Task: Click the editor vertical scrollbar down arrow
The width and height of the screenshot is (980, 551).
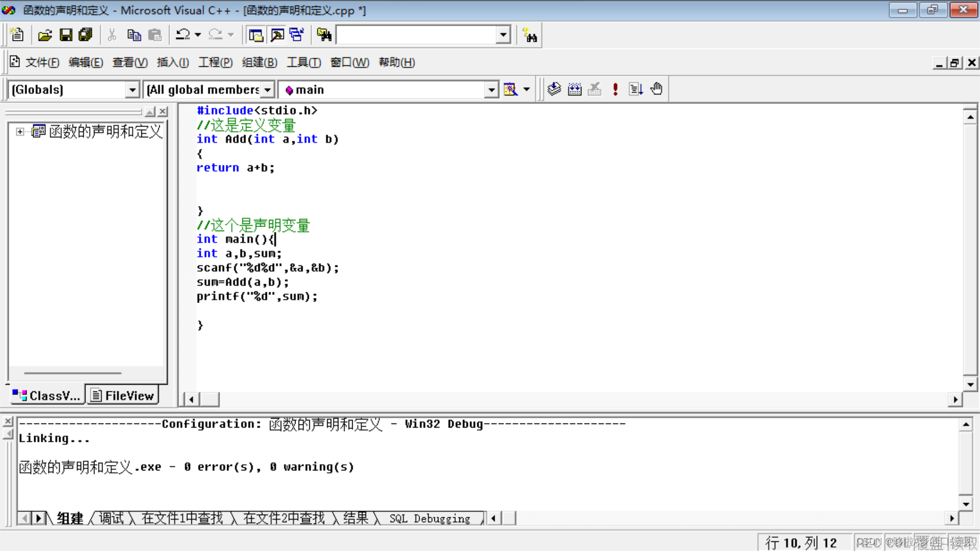Action: 970,384
